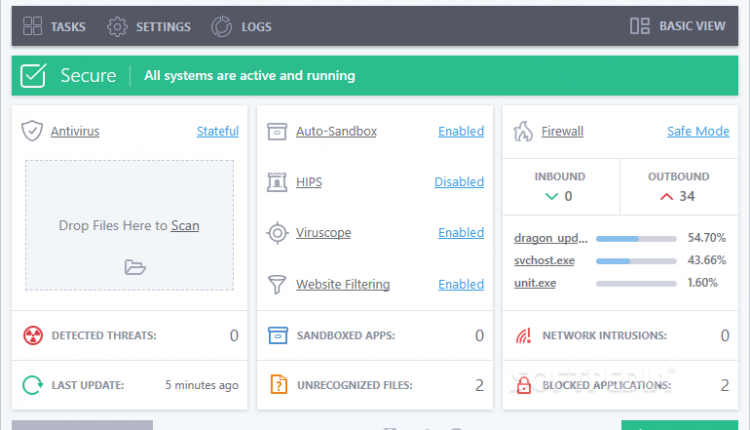Click the Website Filtering funnel icon
750x430 pixels.
pos(277,284)
